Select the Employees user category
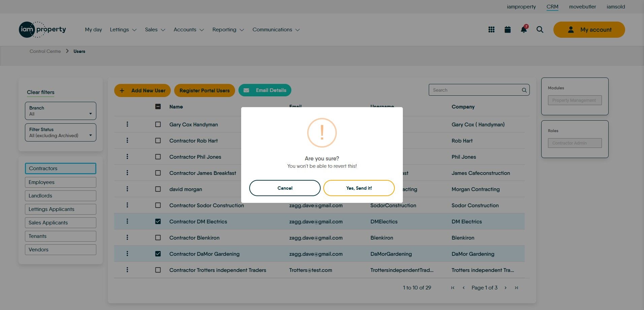 61,182
